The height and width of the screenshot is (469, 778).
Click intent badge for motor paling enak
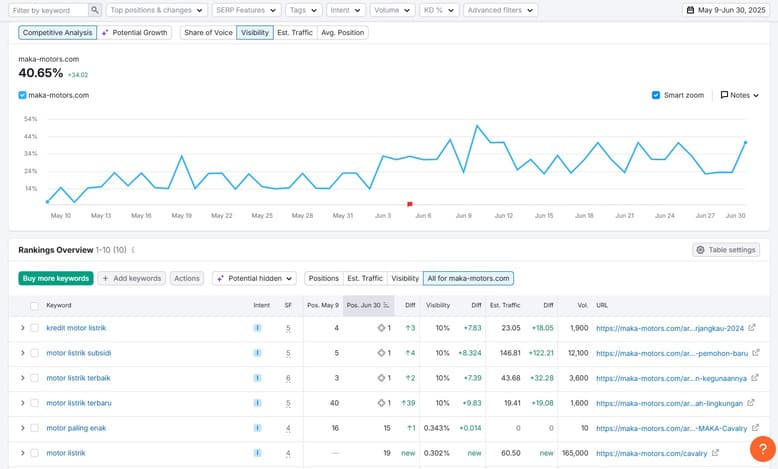(x=258, y=428)
